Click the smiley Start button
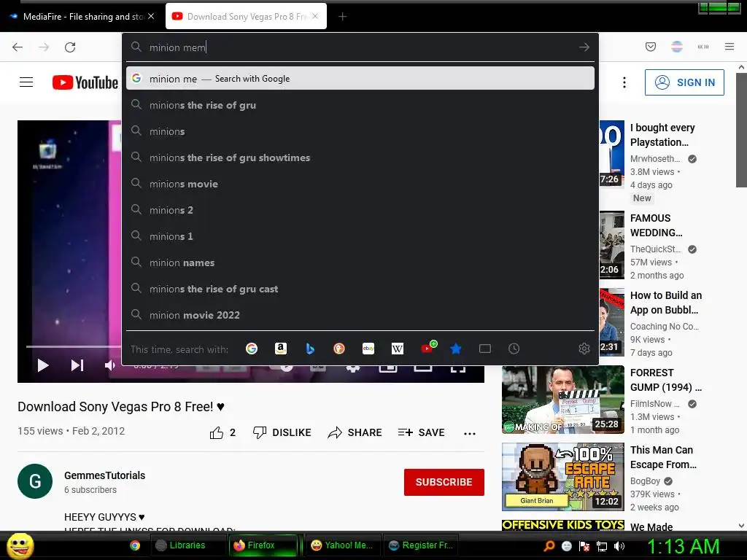The image size is (747, 560). click(20, 545)
